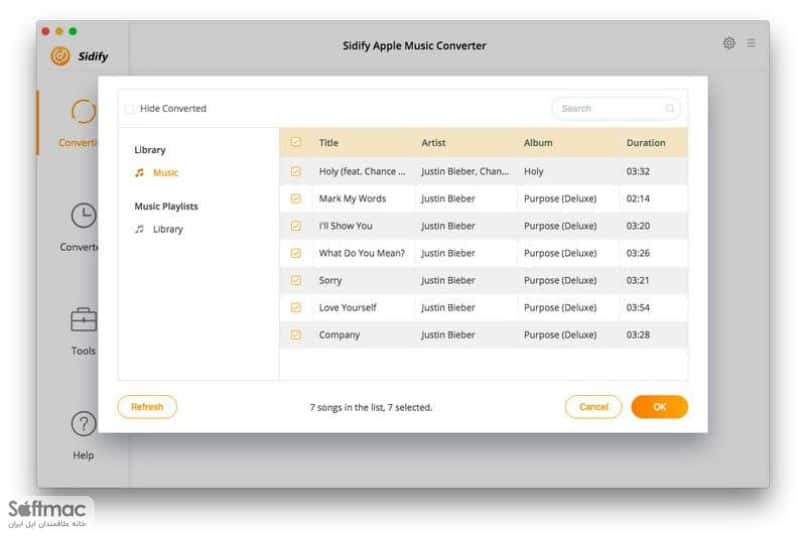Select the song title Sorry
Viewport: 806px width, 540px height.
(330, 281)
